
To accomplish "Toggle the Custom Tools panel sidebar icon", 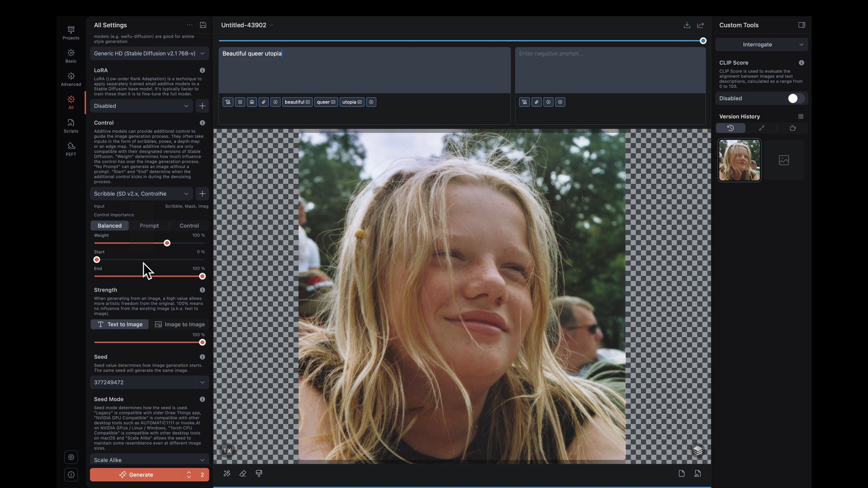I will pos(802,25).
